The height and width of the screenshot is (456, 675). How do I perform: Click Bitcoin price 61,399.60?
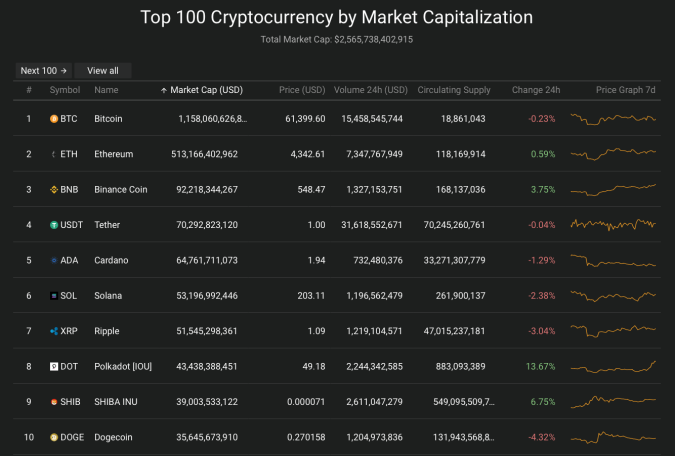305,119
